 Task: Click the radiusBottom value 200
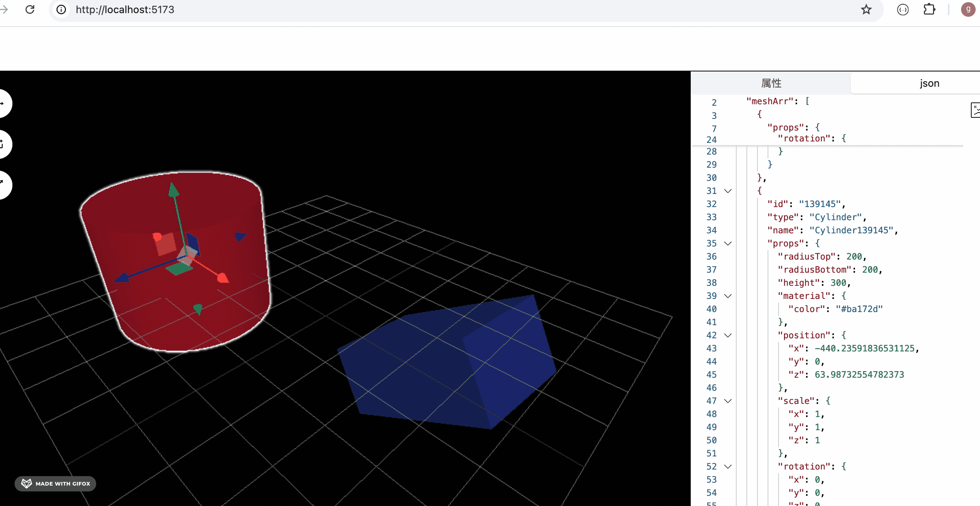pos(870,269)
